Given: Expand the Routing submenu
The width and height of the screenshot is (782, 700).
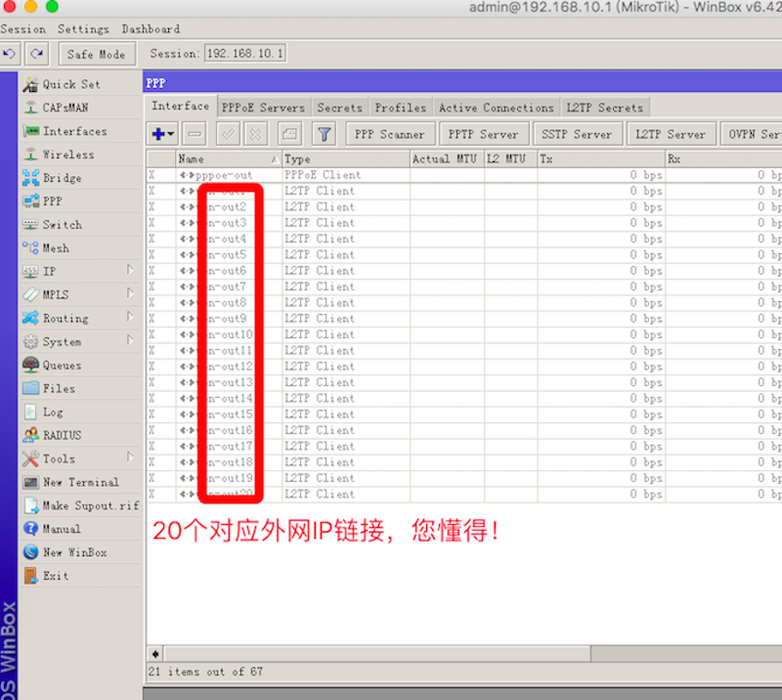Looking at the screenshot, I should 65,318.
